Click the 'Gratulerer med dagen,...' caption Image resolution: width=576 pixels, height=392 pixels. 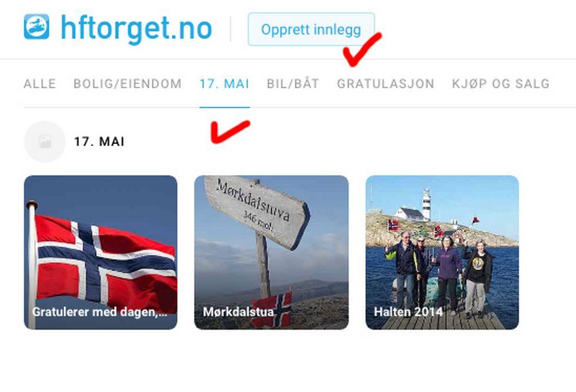pos(99,312)
